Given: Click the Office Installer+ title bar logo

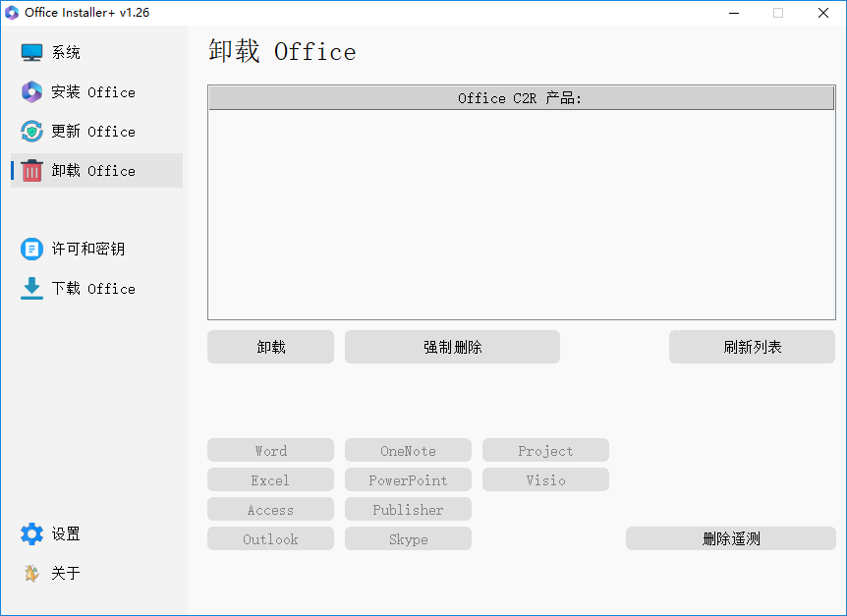Looking at the screenshot, I should click(12, 13).
